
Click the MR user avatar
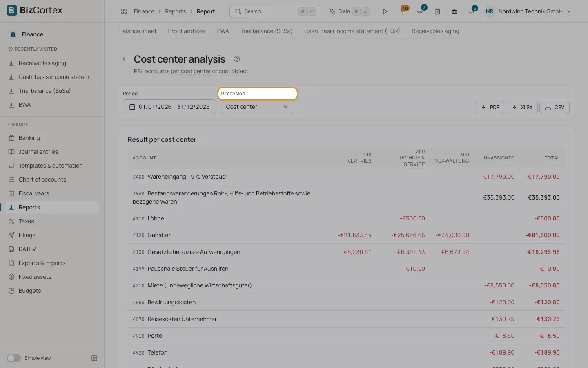pyautogui.click(x=490, y=11)
